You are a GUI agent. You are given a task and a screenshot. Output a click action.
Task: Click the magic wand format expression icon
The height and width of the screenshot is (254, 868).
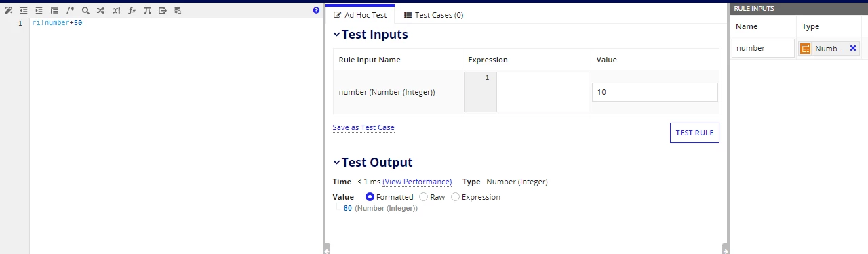click(x=8, y=11)
